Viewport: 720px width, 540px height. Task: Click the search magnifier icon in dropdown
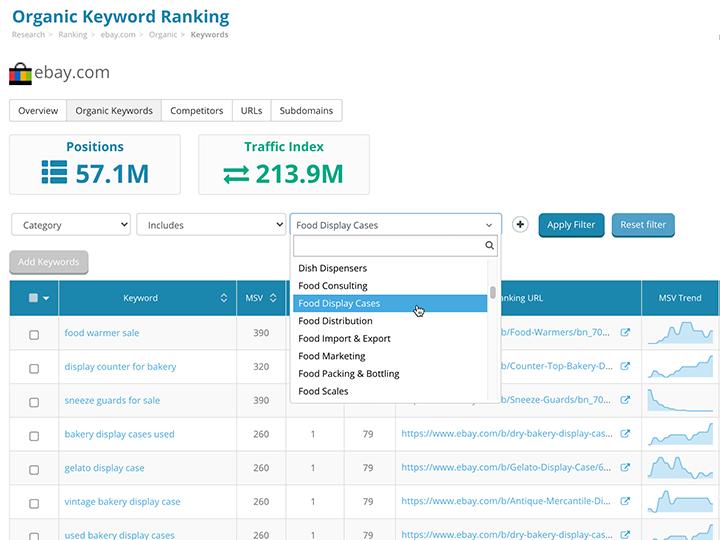coord(489,245)
